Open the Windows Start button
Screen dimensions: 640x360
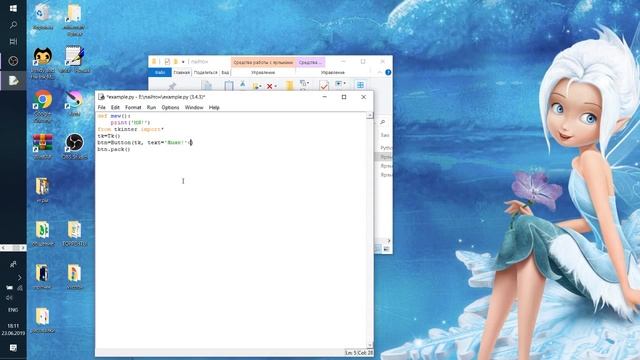(x=13, y=8)
